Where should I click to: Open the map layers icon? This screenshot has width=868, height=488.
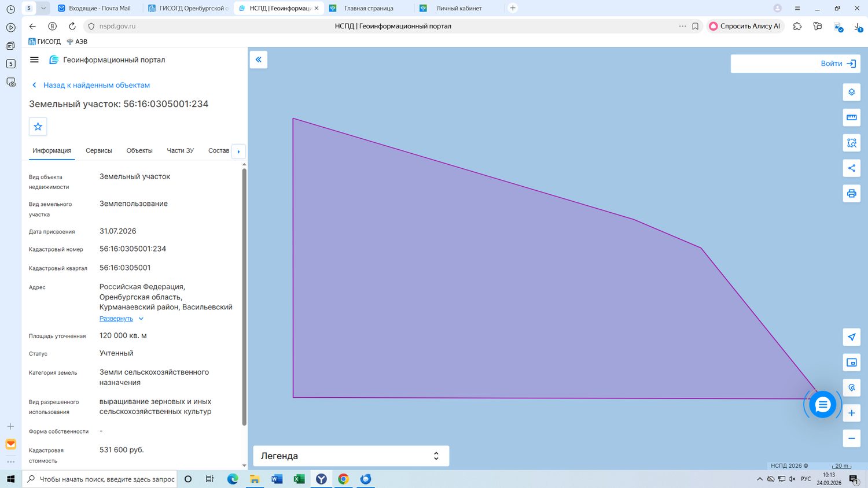851,93
